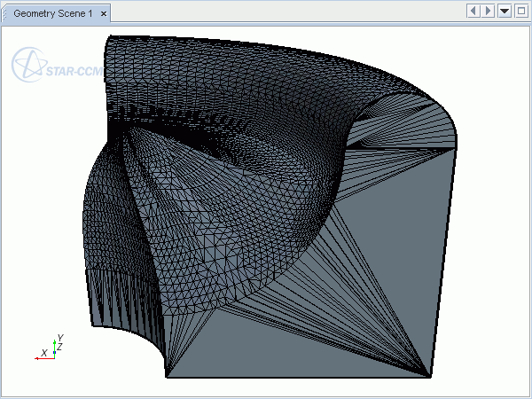Select the red X axis label

click(43, 353)
